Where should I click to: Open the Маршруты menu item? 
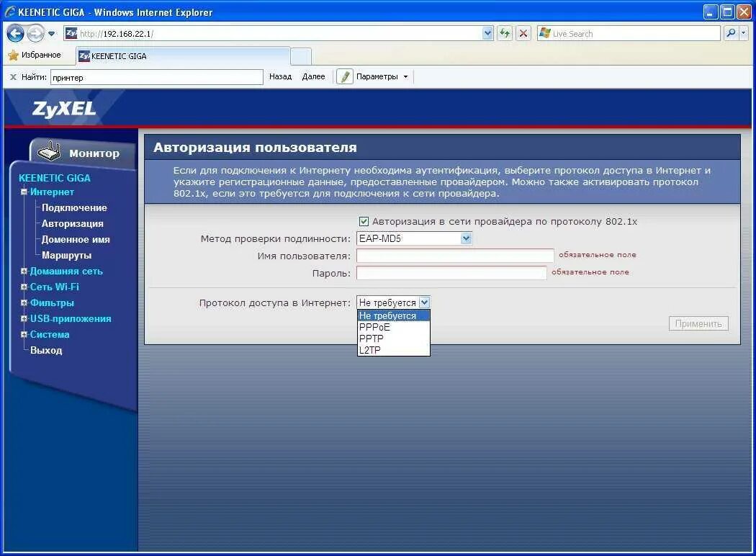(66, 256)
